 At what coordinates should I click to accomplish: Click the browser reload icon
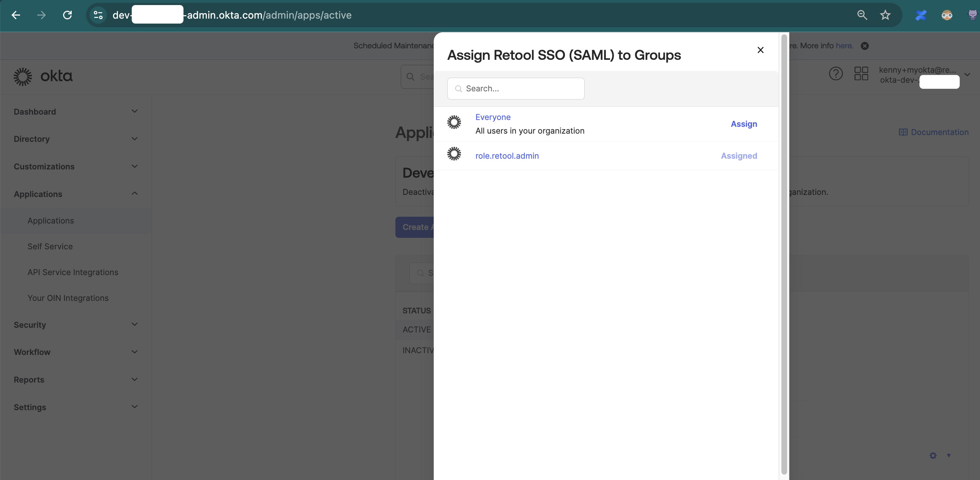coord(67,15)
